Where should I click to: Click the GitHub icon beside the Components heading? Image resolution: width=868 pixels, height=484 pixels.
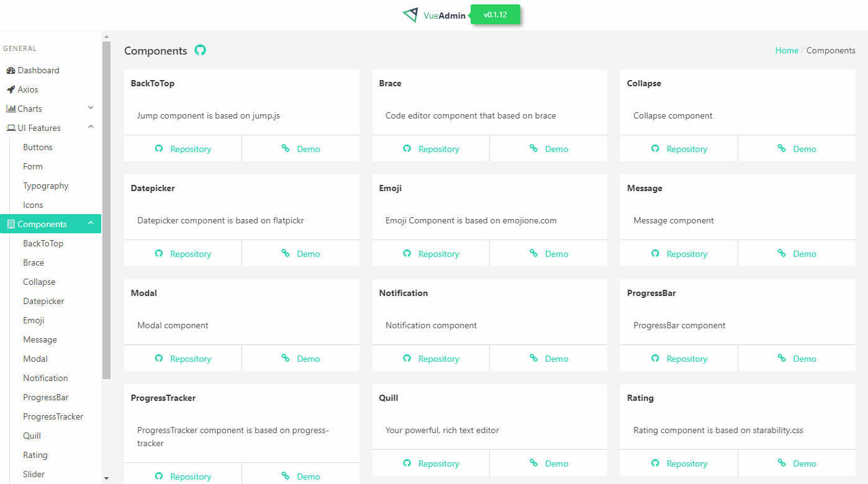point(200,50)
